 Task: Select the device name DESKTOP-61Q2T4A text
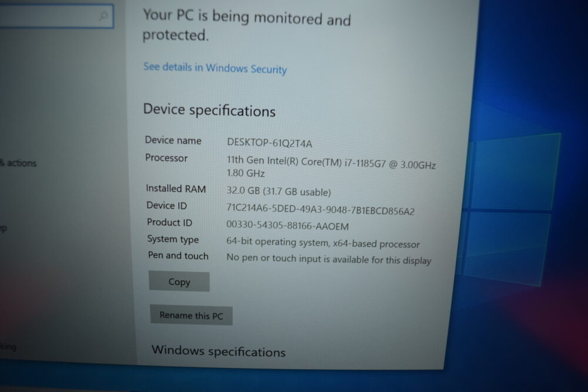[269, 143]
